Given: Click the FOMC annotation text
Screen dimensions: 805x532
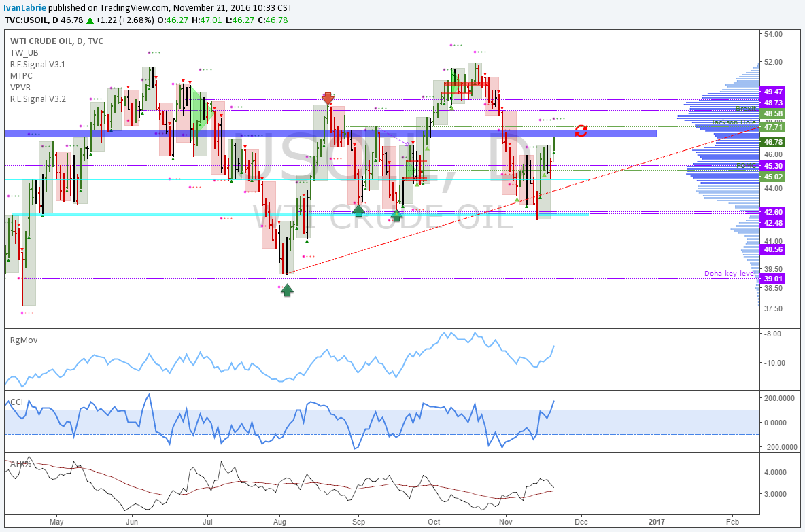Looking at the screenshot, I should coord(747,165).
